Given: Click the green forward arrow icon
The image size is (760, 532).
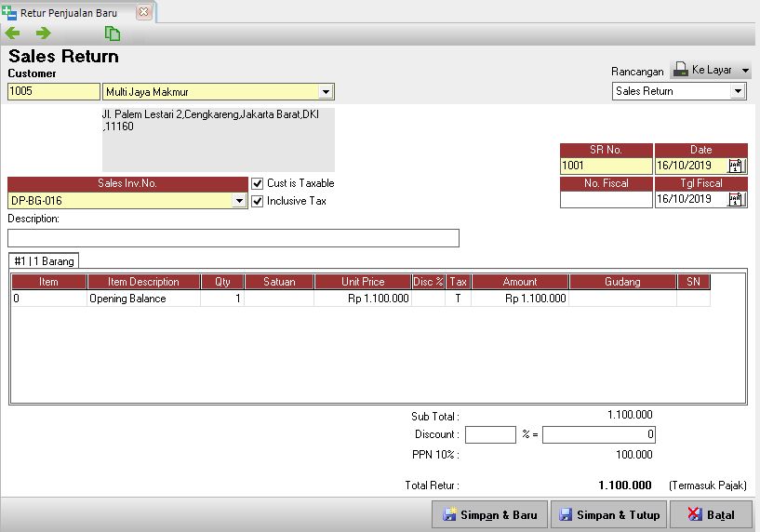Looking at the screenshot, I should click(x=43, y=33).
